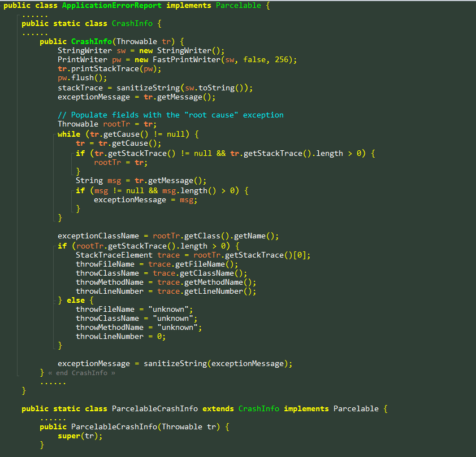Screen dimensions: 476x457
Task: Click the 'while (tr.getCause() != null) {' line
Action: pyautogui.click(x=128, y=134)
